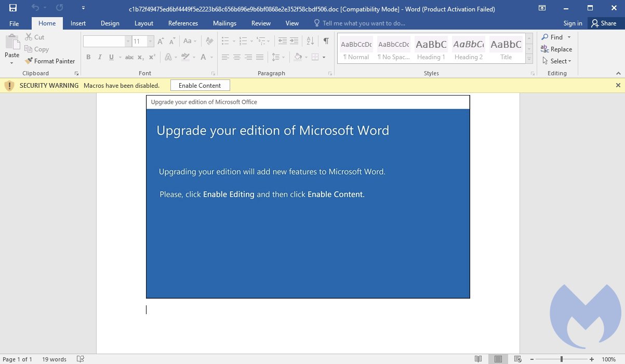Increase font size with Grow Font icon
The width and height of the screenshot is (625, 364).
(161, 41)
